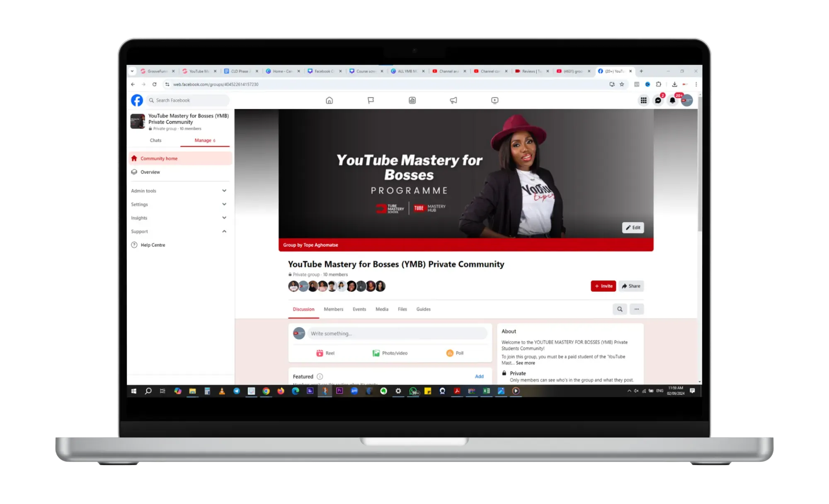The height and width of the screenshot is (504, 829).
Task: Open the tab search dropdown arrow
Action: point(132,71)
